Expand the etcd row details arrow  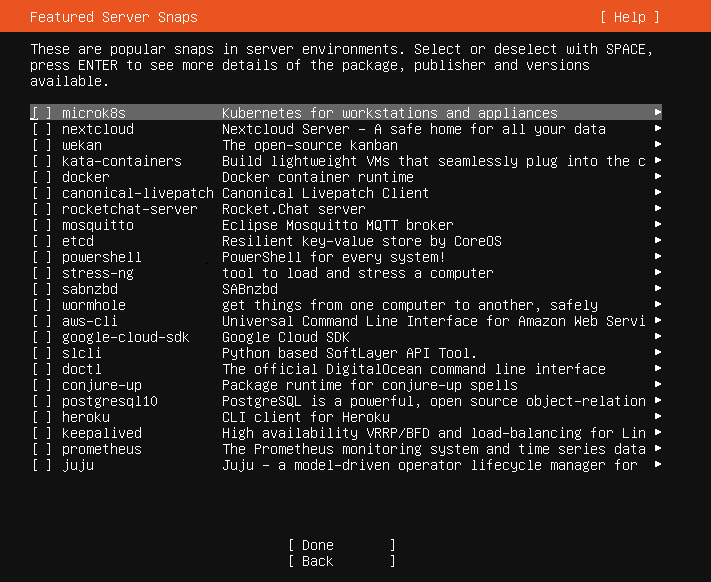click(x=657, y=241)
